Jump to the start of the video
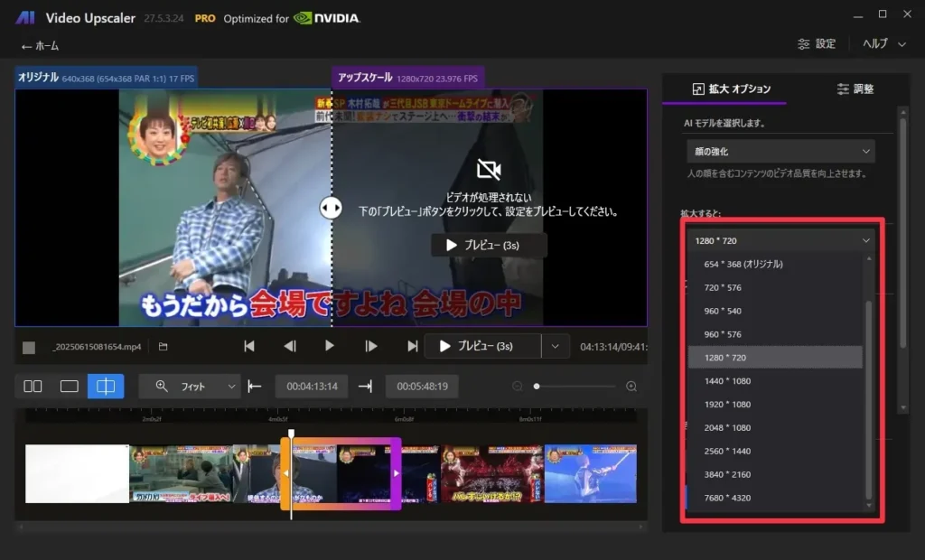The height and width of the screenshot is (560, 925). pos(249,346)
